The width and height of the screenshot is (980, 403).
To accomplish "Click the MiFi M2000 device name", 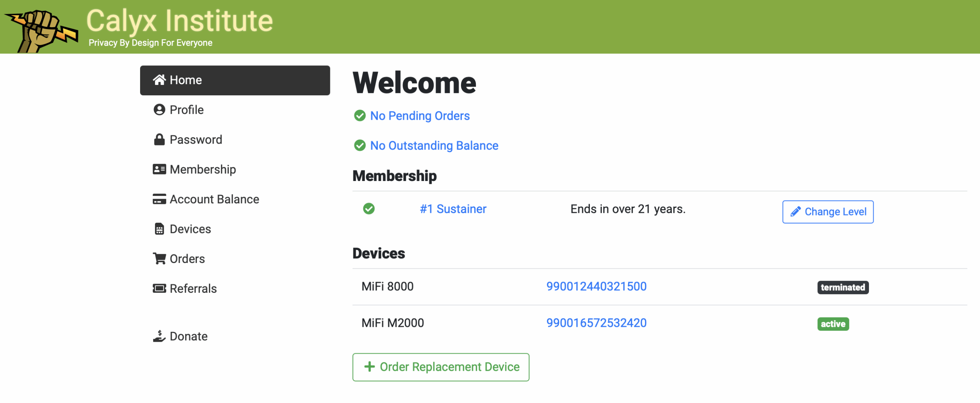I will [x=393, y=323].
